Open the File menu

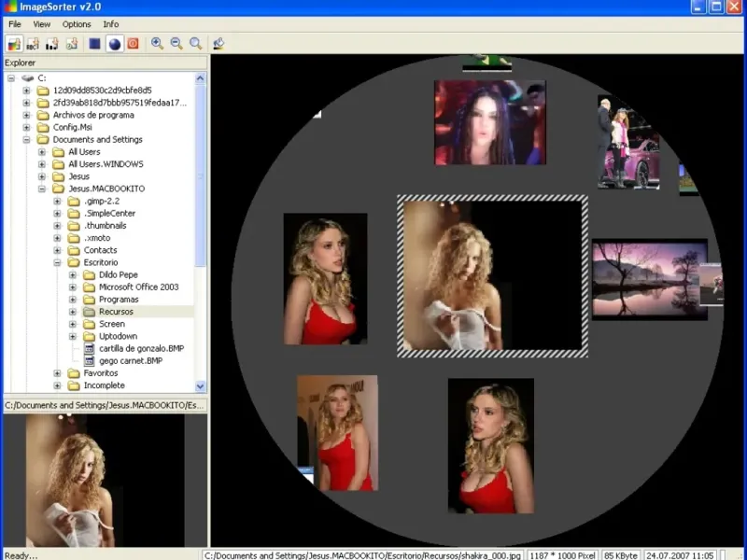(x=15, y=24)
